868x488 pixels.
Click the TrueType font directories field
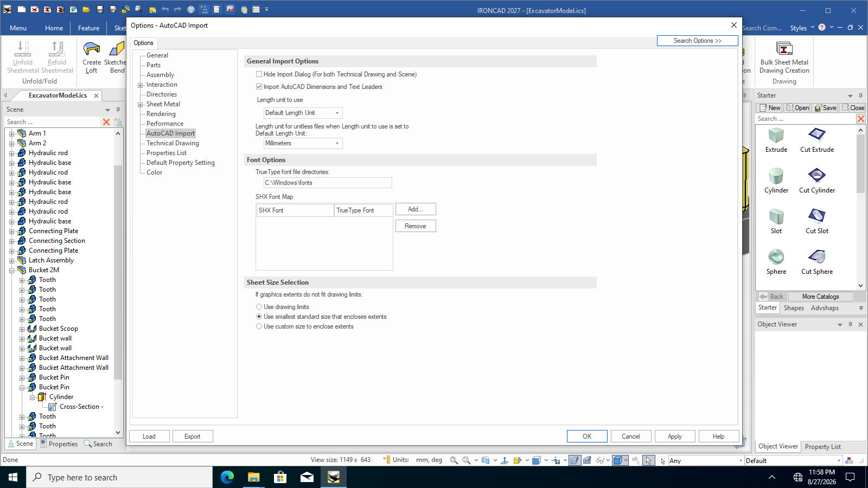[328, 183]
